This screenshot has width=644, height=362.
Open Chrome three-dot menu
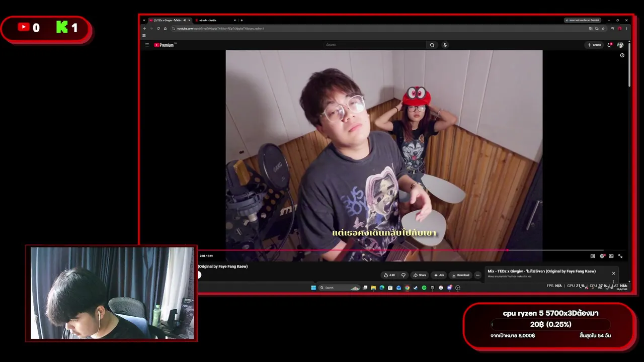(x=626, y=29)
